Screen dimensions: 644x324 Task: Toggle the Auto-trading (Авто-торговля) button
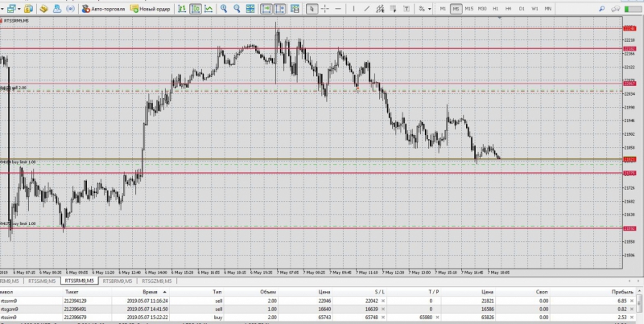click(x=103, y=9)
